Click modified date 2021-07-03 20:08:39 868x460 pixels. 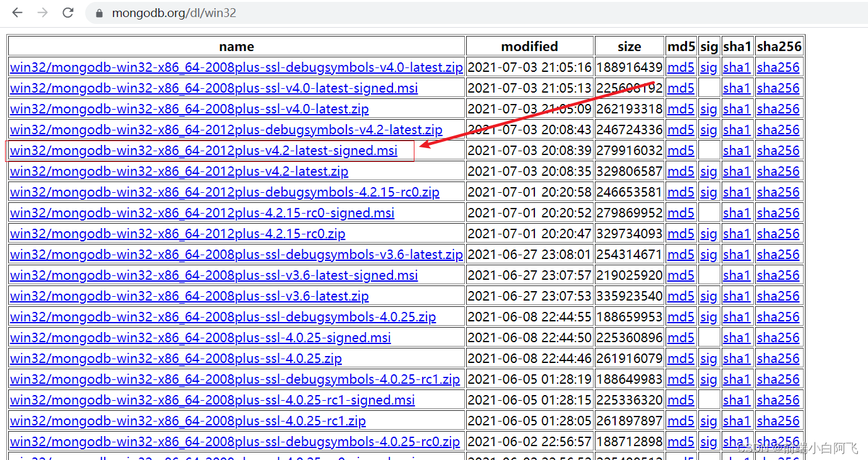tap(530, 151)
